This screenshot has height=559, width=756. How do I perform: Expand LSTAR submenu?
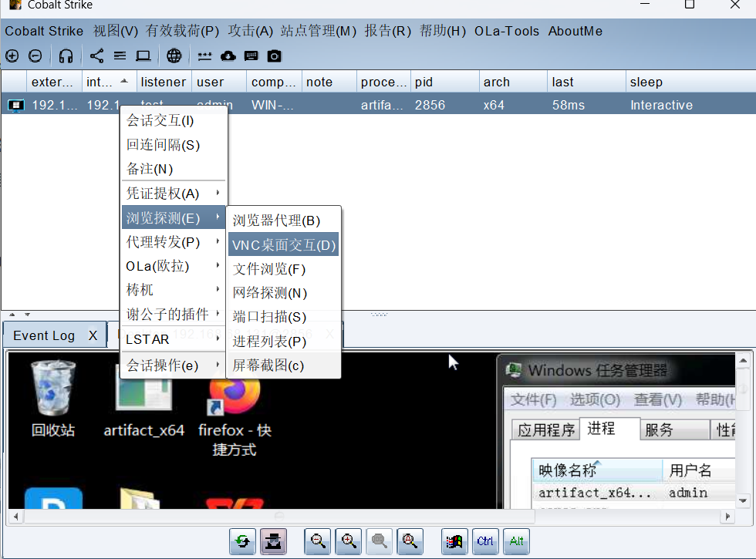[x=174, y=339]
